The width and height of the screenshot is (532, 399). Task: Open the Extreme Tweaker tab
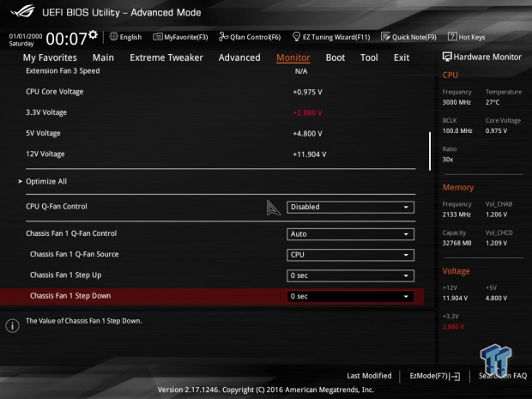point(166,57)
